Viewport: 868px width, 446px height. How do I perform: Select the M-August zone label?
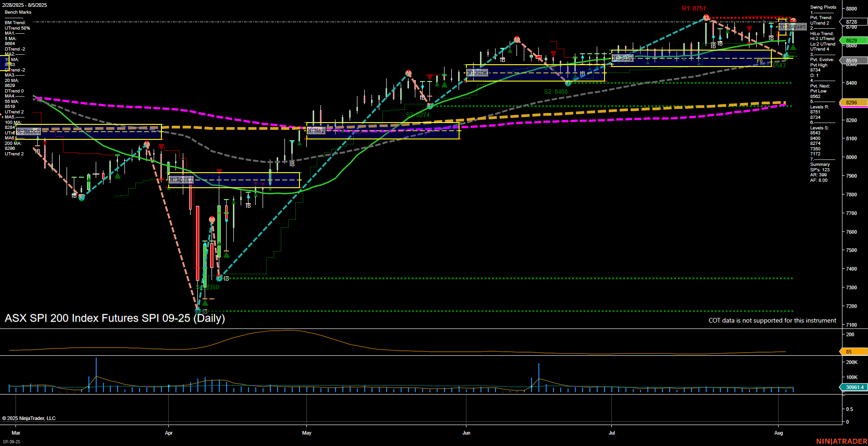pyautogui.click(x=792, y=26)
